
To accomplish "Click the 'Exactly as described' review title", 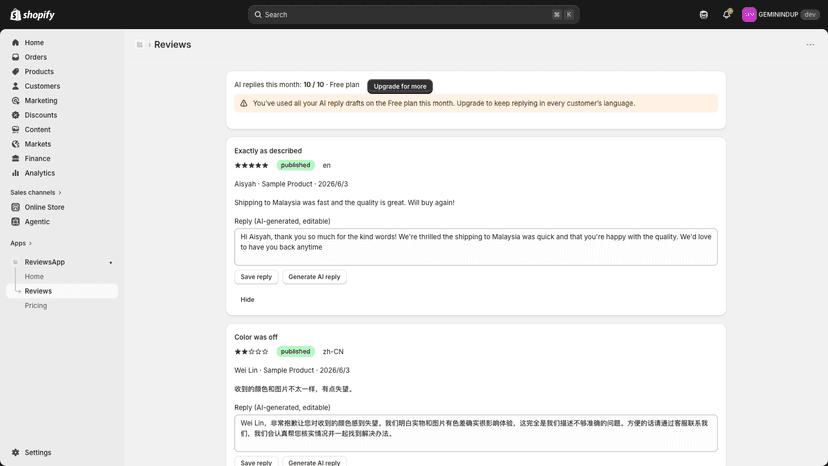I will (268, 151).
